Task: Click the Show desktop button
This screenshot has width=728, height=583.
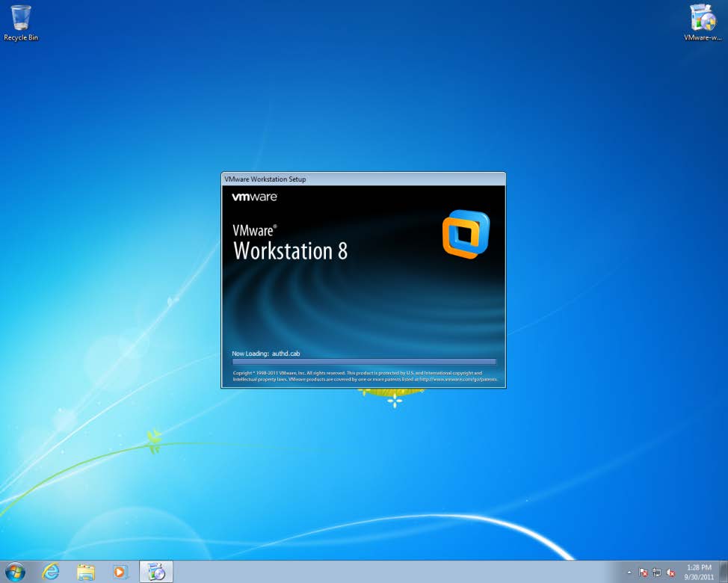Action: (724, 572)
